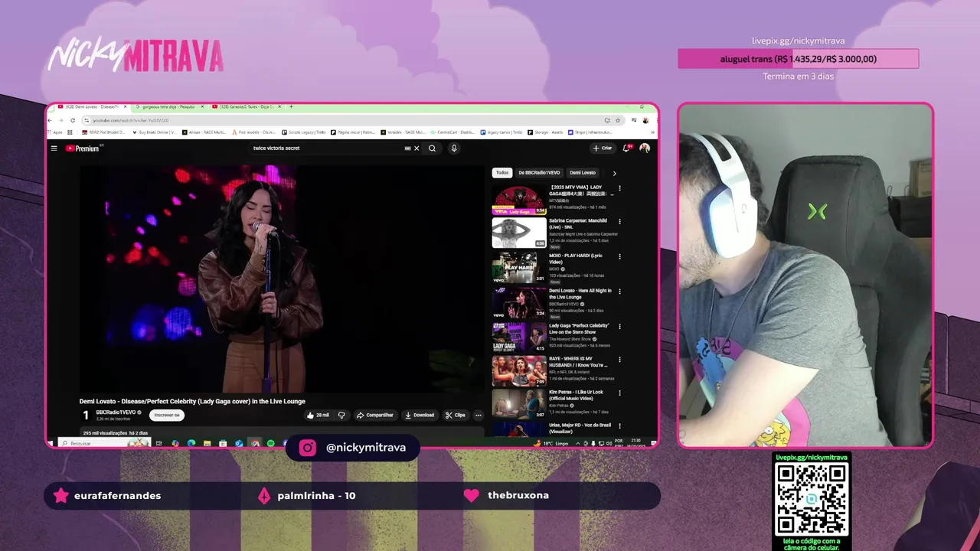Viewport: 980px width, 551px height.
Task: Open Lady Gaga 2025 MTV VMA thumbnail
Action: point(519,199)
